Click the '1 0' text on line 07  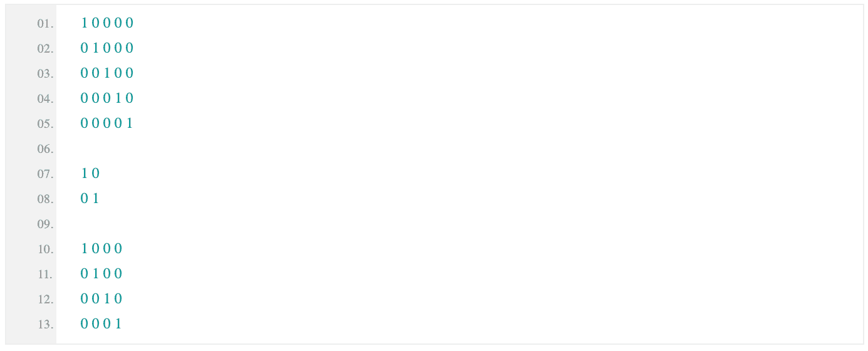90,174
